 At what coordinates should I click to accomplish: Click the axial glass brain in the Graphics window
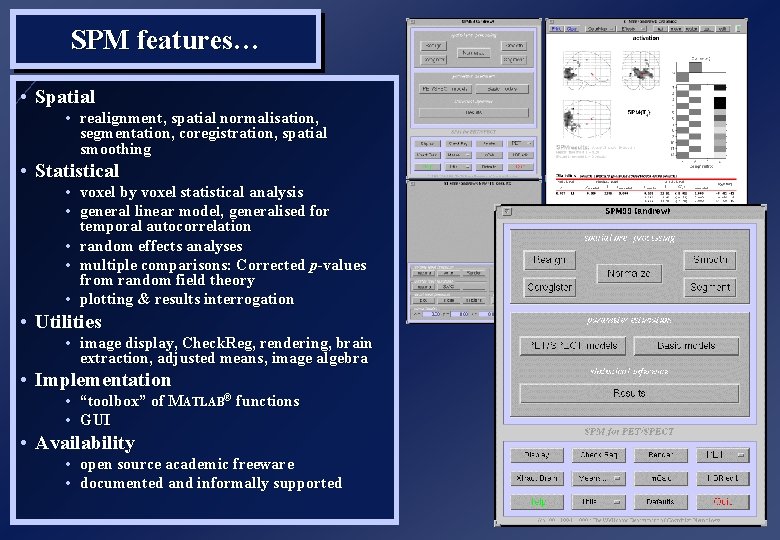pyautogui.click(x=587, y=118)
